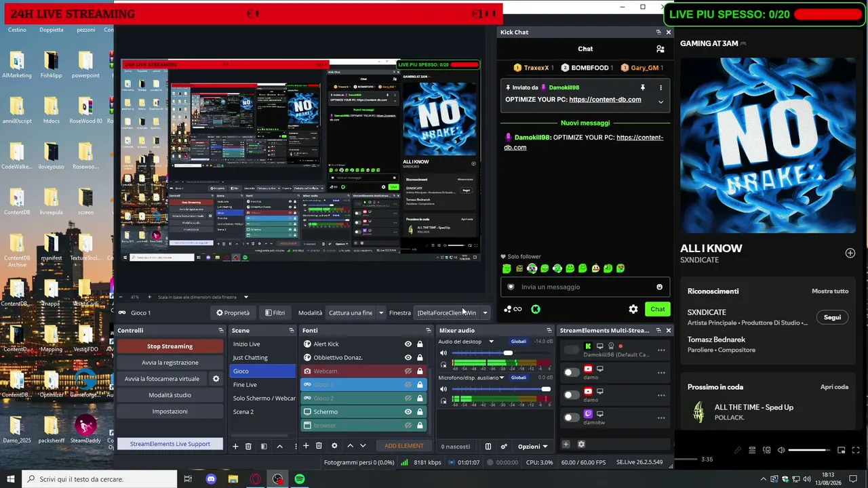
Task: Select the Gioco scene
Action: (262, 371)
